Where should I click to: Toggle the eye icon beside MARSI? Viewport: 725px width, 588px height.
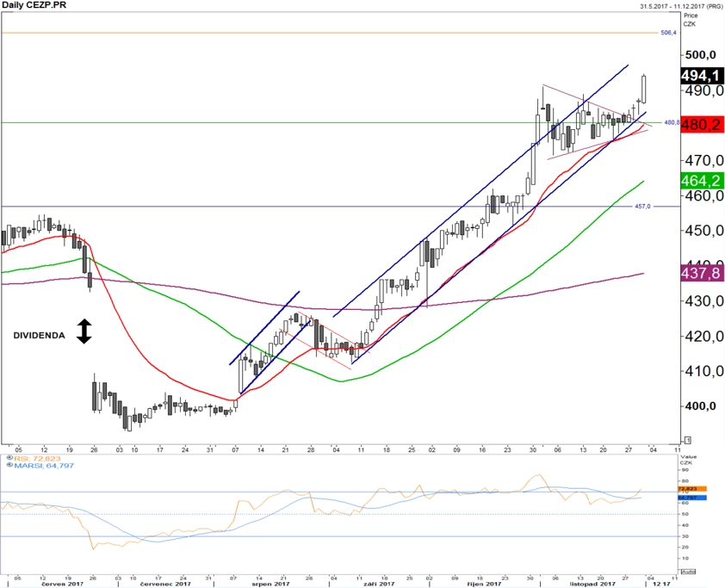[x=9, y=465]
